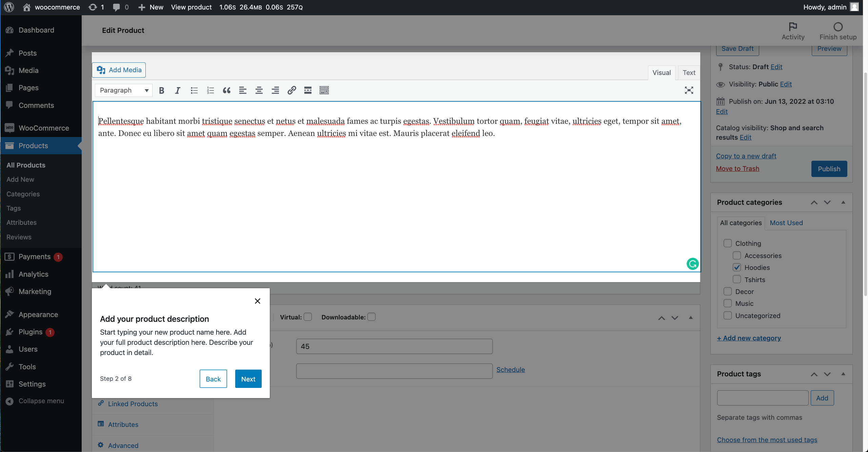Toggle the editor toolbar icon
This screenshot has height=452, width=868.
click(x=324, y=90)
